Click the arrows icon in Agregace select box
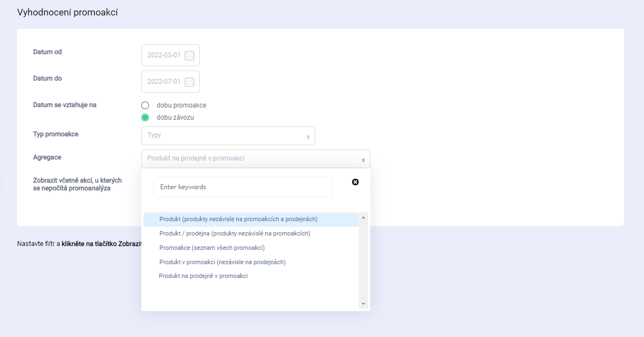 (364, 159)
